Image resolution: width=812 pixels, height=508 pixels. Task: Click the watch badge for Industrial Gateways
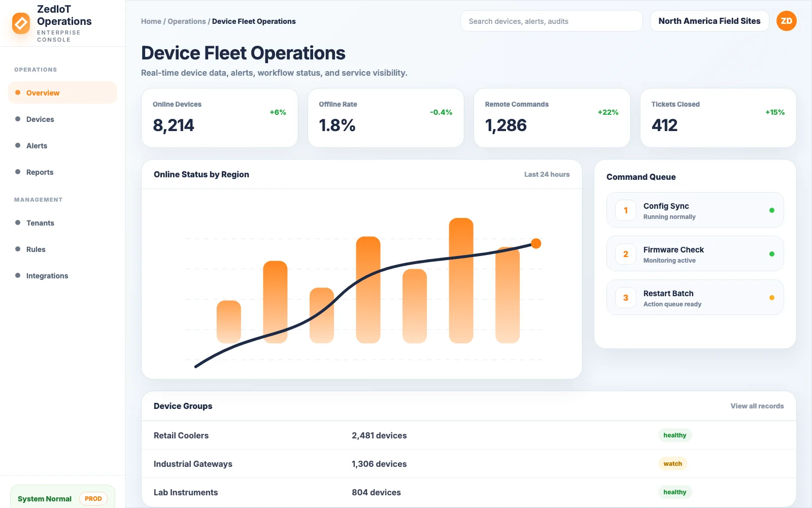(x=672, y=464)
